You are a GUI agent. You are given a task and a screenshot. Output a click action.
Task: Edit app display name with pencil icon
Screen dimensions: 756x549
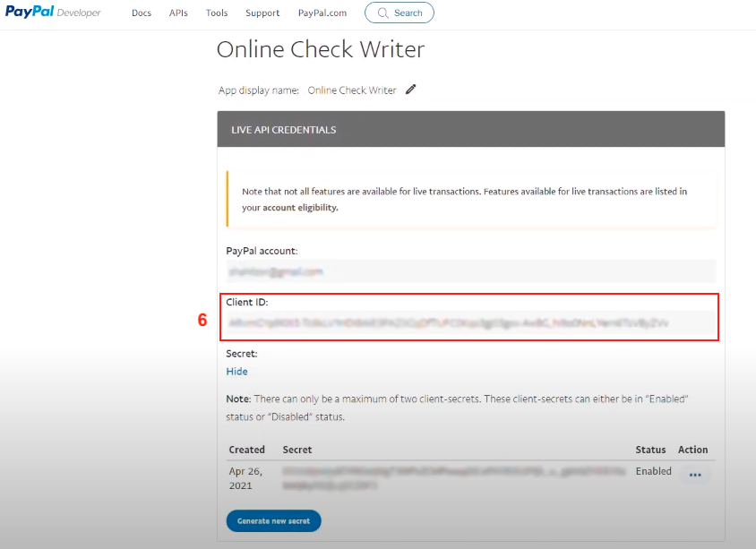click(x=411, y=90)
